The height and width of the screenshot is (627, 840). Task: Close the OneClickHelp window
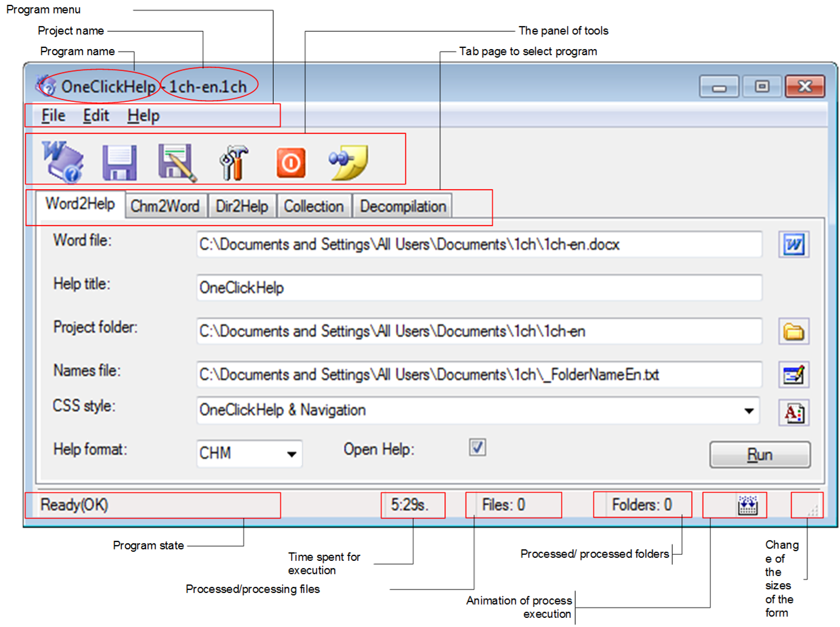[x=805, y=87]
